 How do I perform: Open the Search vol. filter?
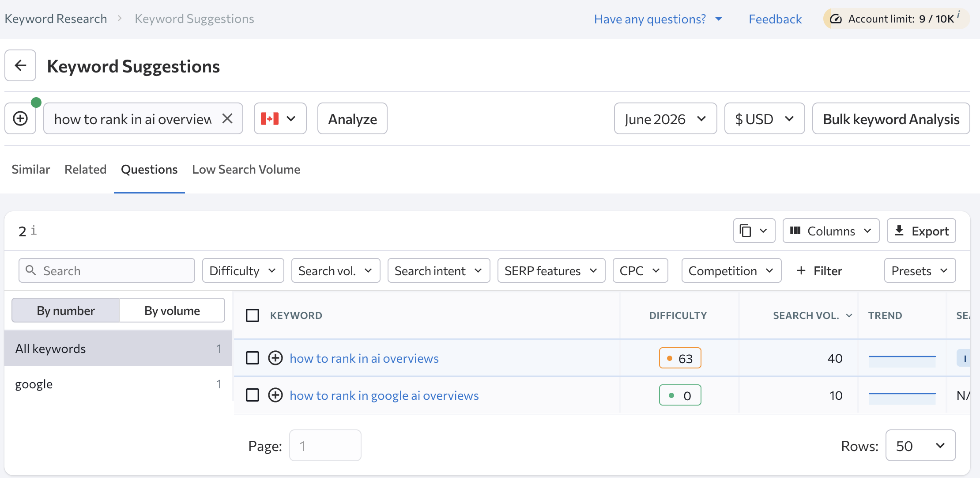tap(335, 270)
